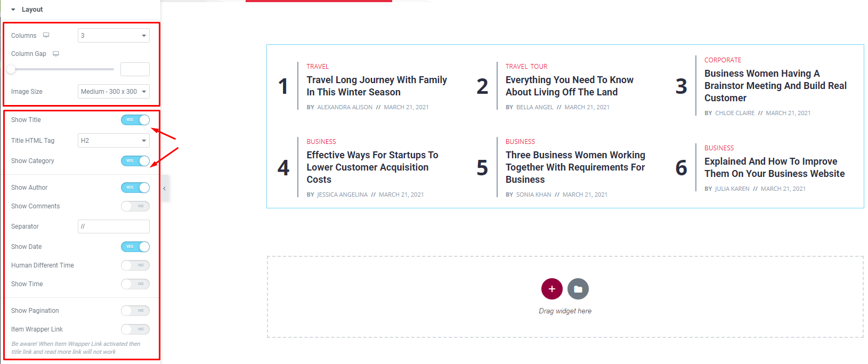Viewport: 868px width, 364px height.
Task: Hide the editor panel using the arrow
Action: point(164,188)
